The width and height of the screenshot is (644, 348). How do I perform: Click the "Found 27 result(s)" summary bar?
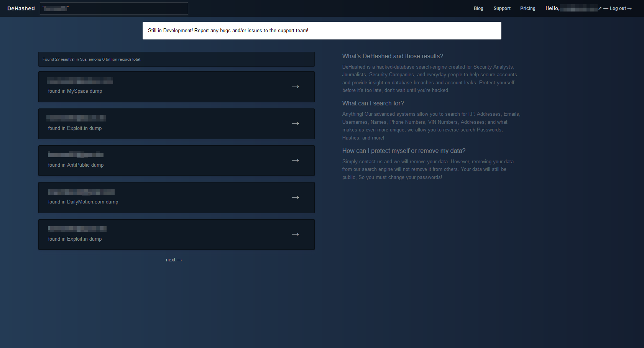pyautogui.click(x=176, y=59)
